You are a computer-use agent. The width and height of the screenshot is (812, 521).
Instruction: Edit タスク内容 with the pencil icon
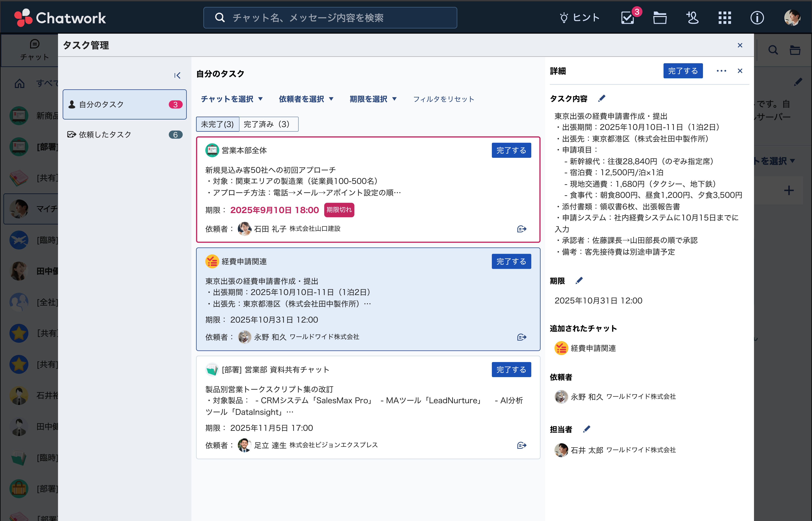click(x=602, y=98)
